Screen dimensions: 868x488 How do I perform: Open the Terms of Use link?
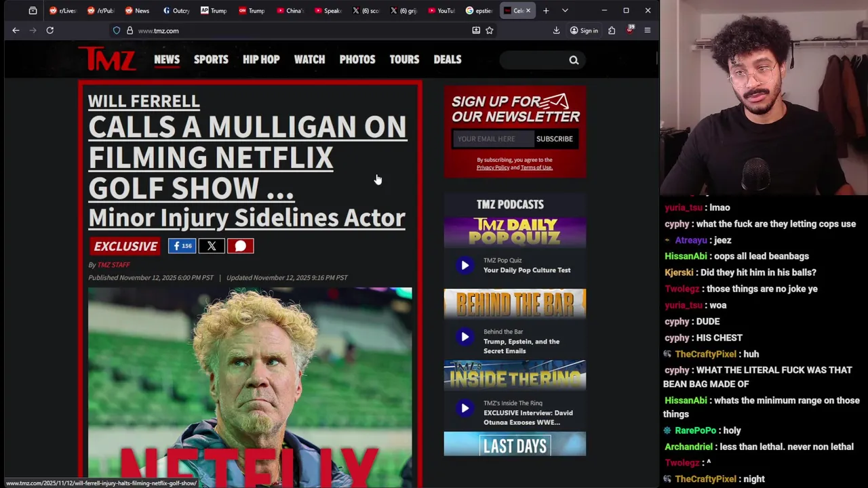pyautogui.click(x=536, y=167)
